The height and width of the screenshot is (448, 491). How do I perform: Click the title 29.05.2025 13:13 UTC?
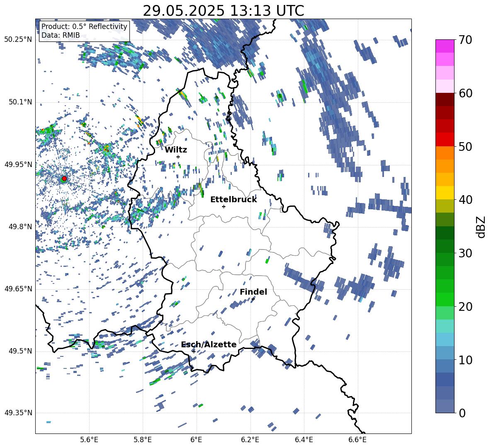(223, 11)
